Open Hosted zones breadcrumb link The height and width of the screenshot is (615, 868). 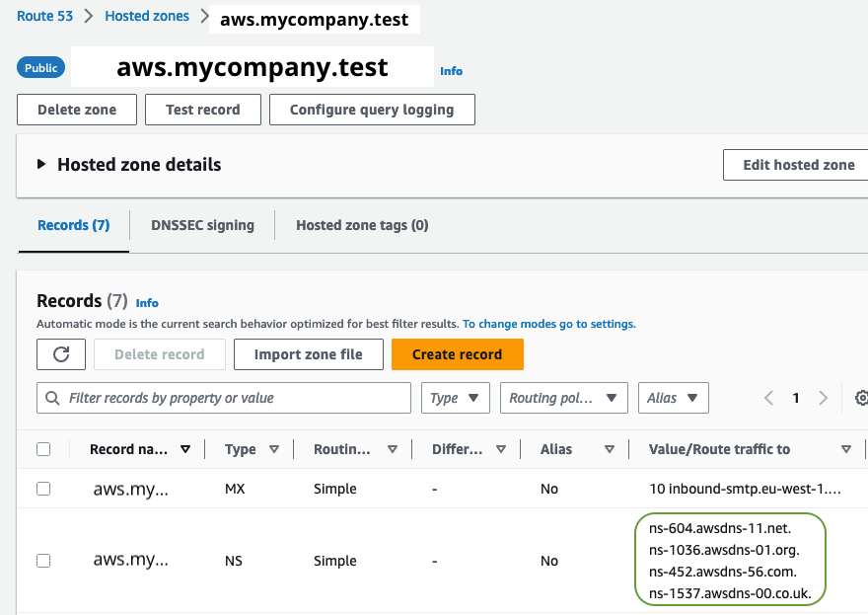tap(146, 16)
